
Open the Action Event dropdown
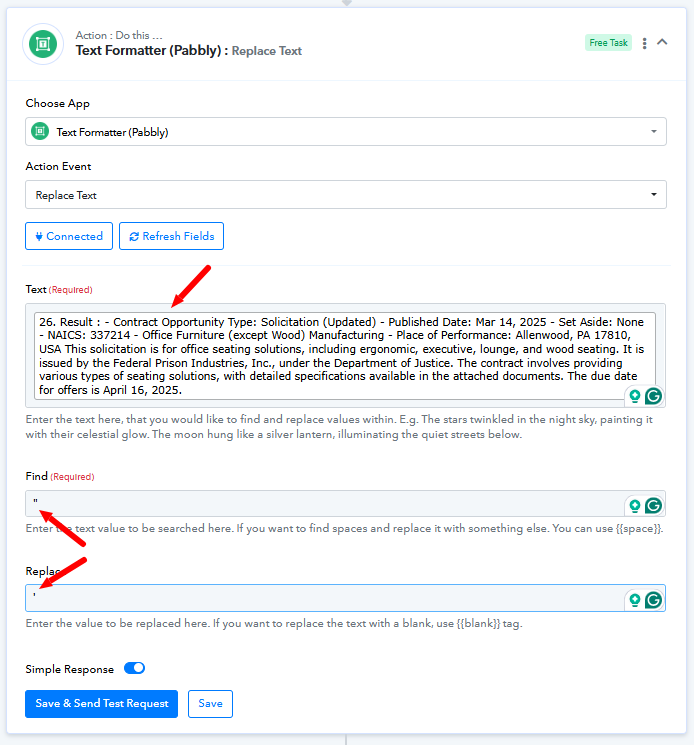tap(346, 195)
